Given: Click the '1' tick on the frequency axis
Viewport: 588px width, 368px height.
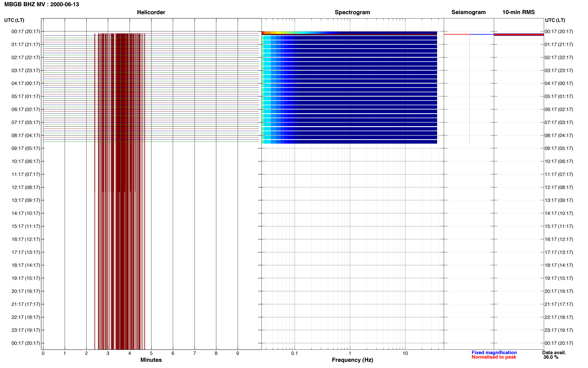Looking at the screenshot, I should 350,353.
